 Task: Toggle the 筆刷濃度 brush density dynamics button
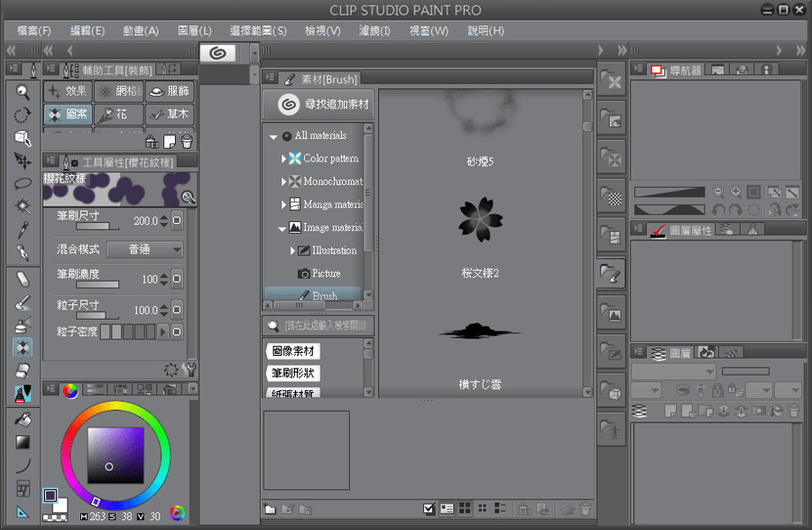[176, 279]
